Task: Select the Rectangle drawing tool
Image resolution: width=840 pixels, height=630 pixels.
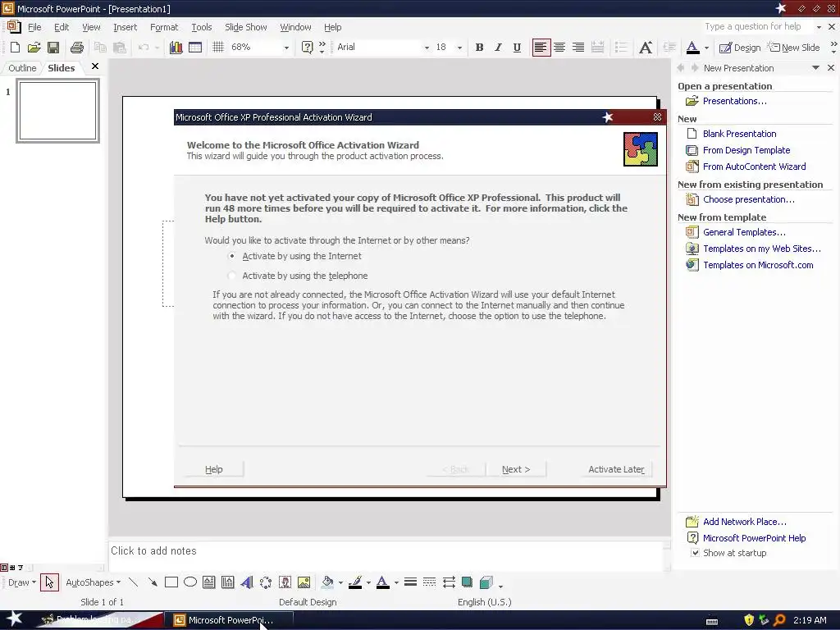Action: (171, 582)
